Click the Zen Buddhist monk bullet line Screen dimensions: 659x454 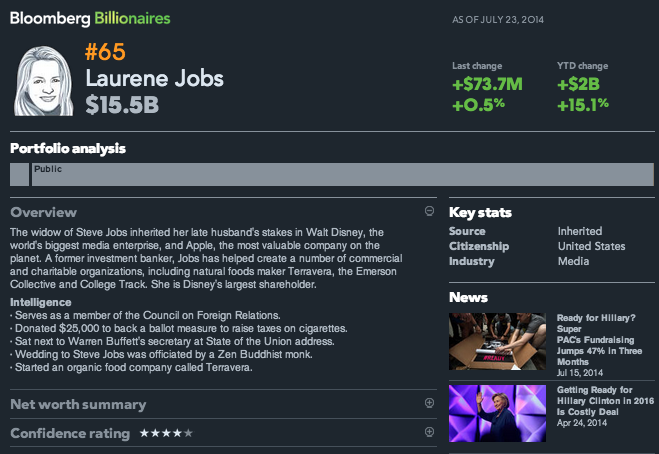pyautogui.click(x=161, y=354)
